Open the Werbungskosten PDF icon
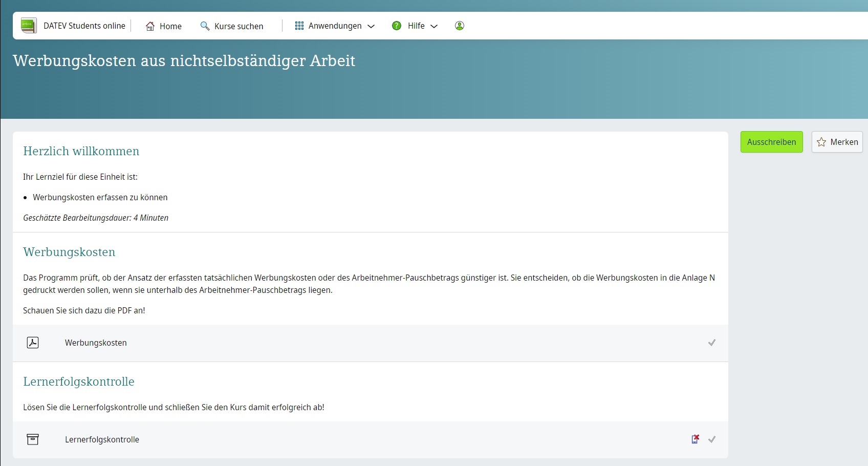868x466 pixels. 33,343
